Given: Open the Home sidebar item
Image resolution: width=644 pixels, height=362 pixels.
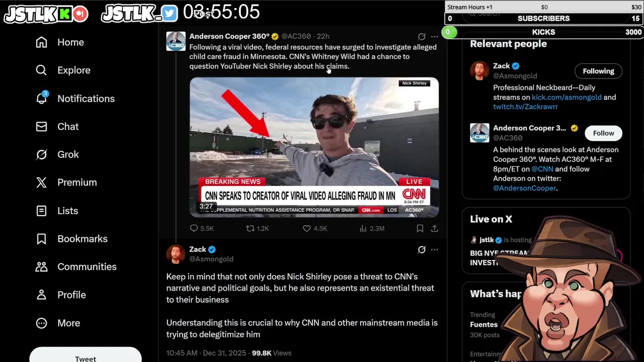Looking at the screenshot, I should pos(60,42).
